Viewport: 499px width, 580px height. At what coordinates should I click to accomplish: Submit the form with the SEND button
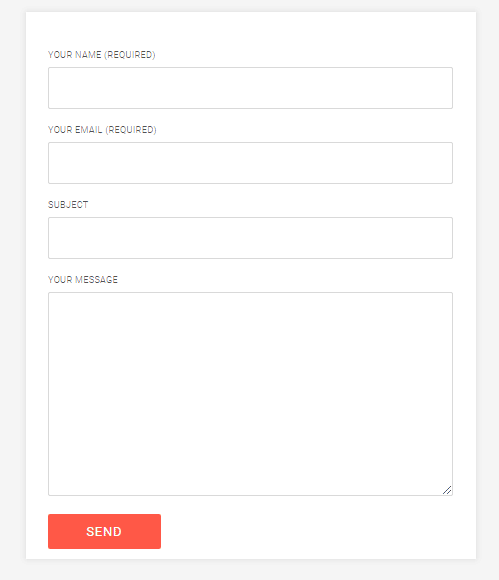(104, 531)
